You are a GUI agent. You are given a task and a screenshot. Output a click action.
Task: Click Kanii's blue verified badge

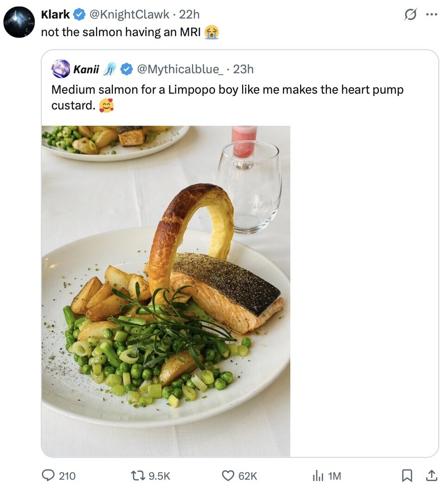pyautogui.click(x=127, y=69)
